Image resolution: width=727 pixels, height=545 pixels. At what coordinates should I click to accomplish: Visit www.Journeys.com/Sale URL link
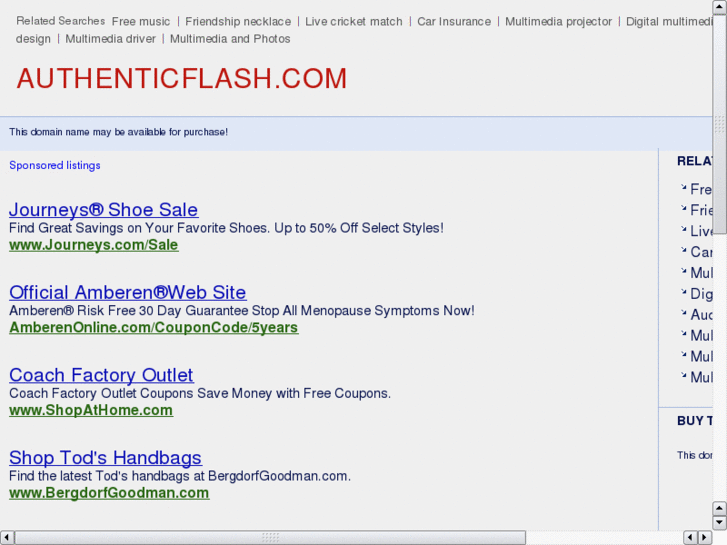[94, 245]
